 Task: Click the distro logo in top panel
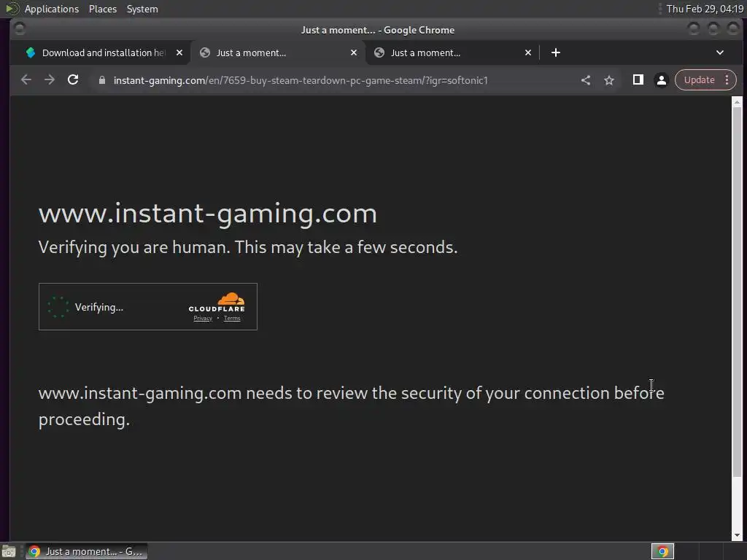[x=12, y=9]
